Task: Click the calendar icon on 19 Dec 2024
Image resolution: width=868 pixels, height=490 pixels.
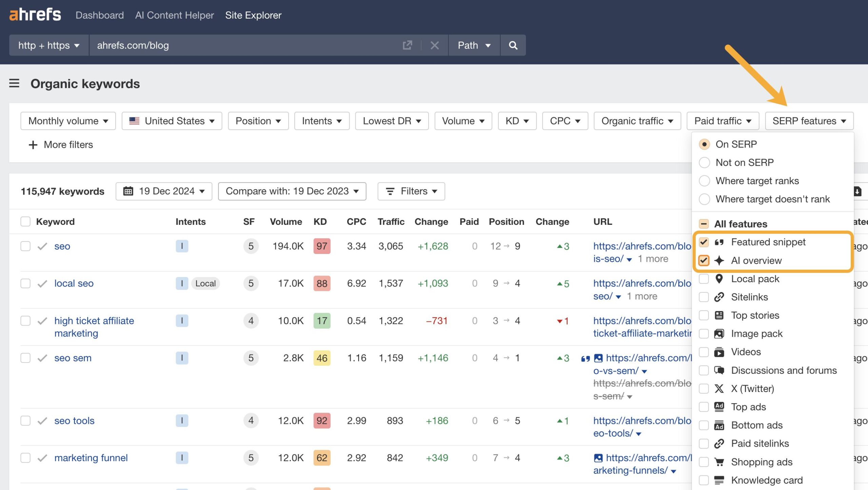Action: pyautogui.click(x=128, y=191)
